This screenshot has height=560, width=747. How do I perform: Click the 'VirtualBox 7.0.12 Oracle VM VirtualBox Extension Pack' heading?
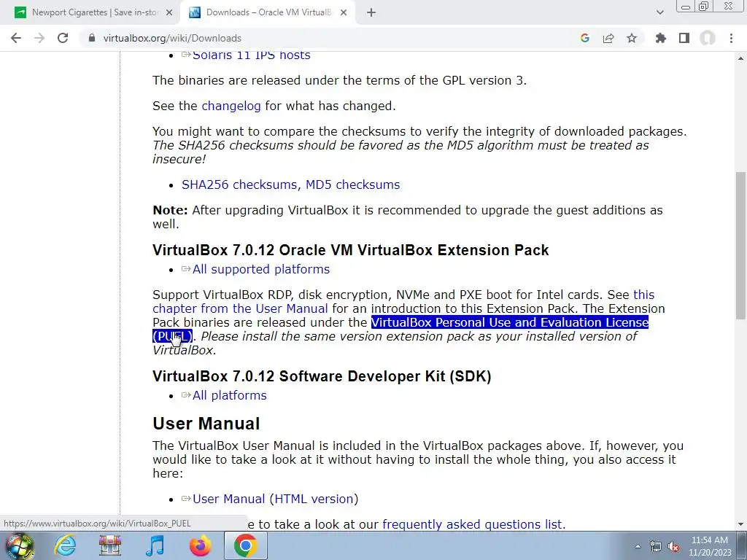[351, 250]
